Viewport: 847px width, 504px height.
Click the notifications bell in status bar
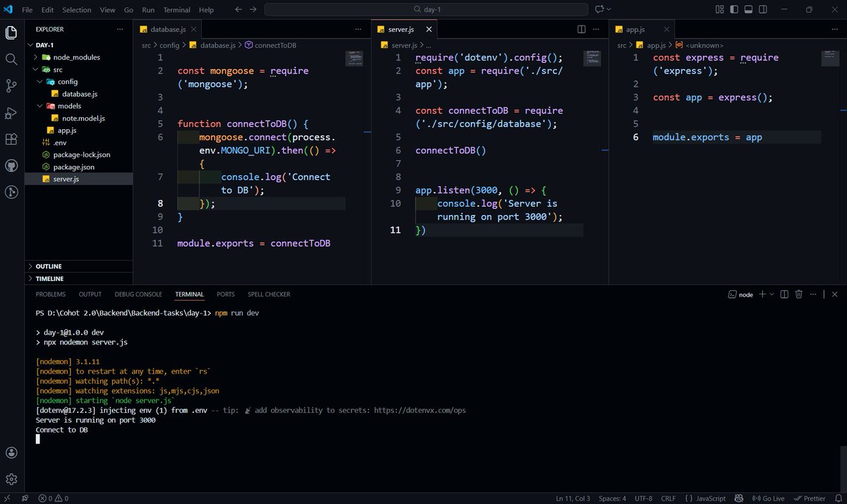(837, 498)
